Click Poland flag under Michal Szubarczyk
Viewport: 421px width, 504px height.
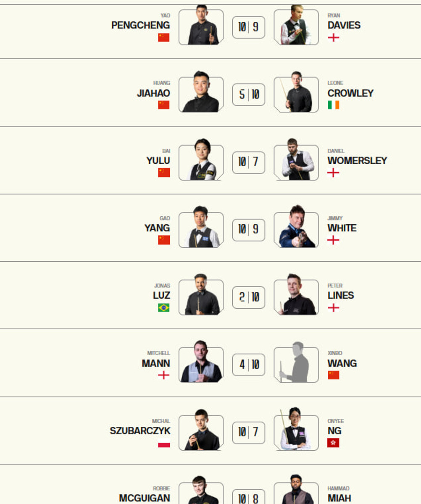164,443
